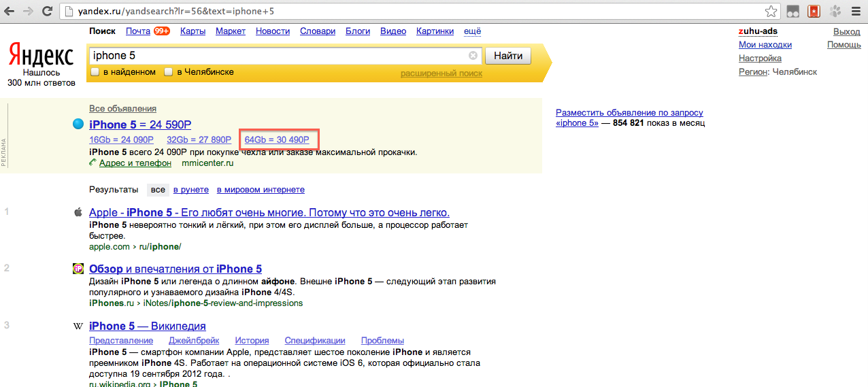Open the '64Gb = 30 490Р' link
Screen dimensions: 868x387
277,140
